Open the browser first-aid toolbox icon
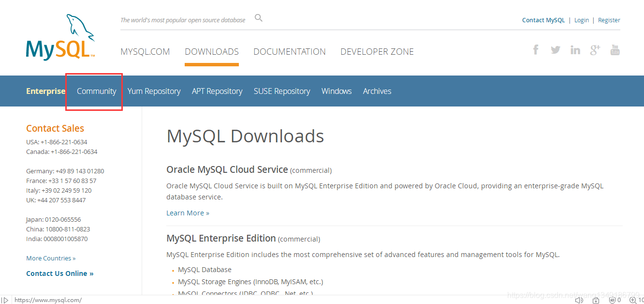 pyautogui.click(x=596, y=300)
